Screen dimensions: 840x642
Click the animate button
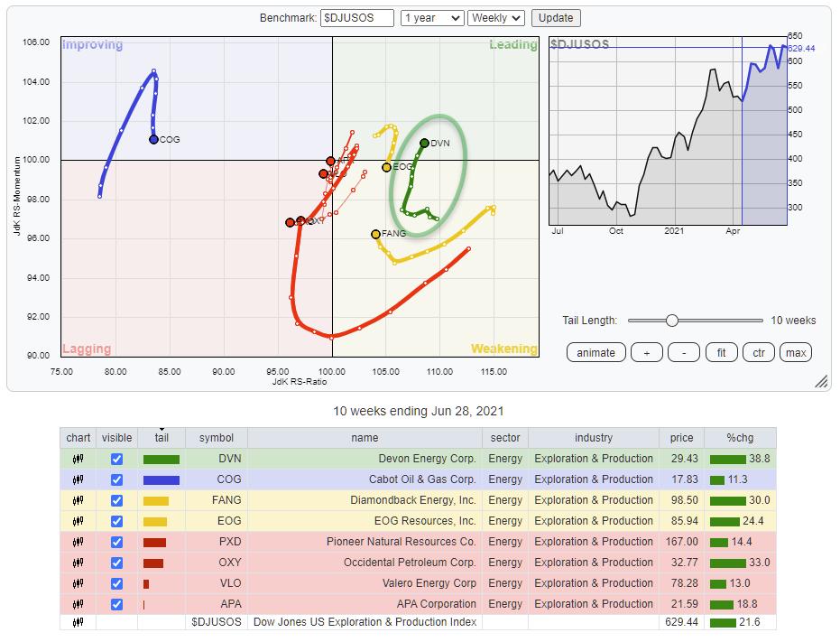pos(595,353)
